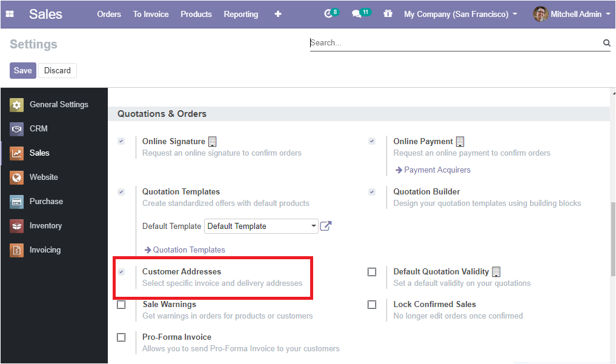Click company building icon beside Online Payment
Image resolution: width=616 pixels, height=364 pixels.
pos(460,141)
